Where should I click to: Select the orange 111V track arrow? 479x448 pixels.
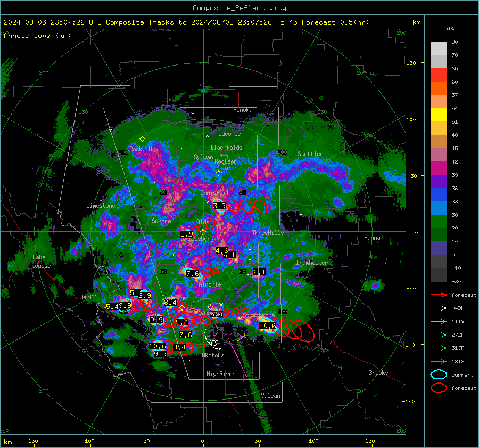(439, 321)
